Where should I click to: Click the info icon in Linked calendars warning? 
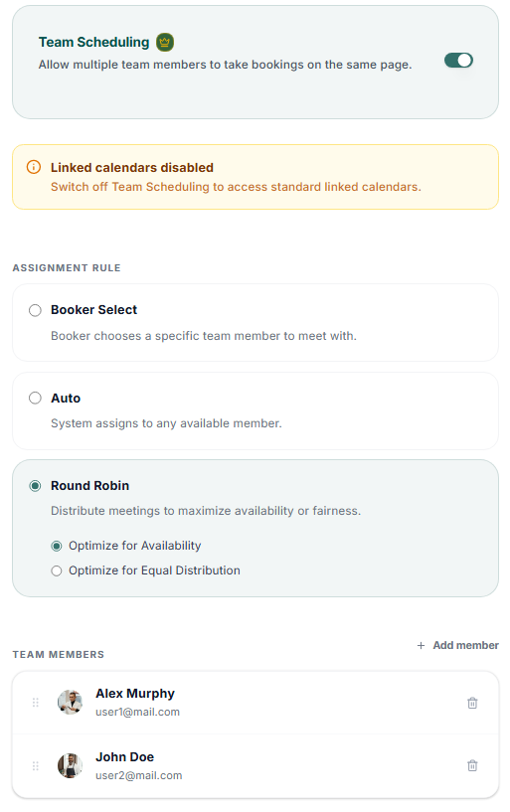point(34,167)
